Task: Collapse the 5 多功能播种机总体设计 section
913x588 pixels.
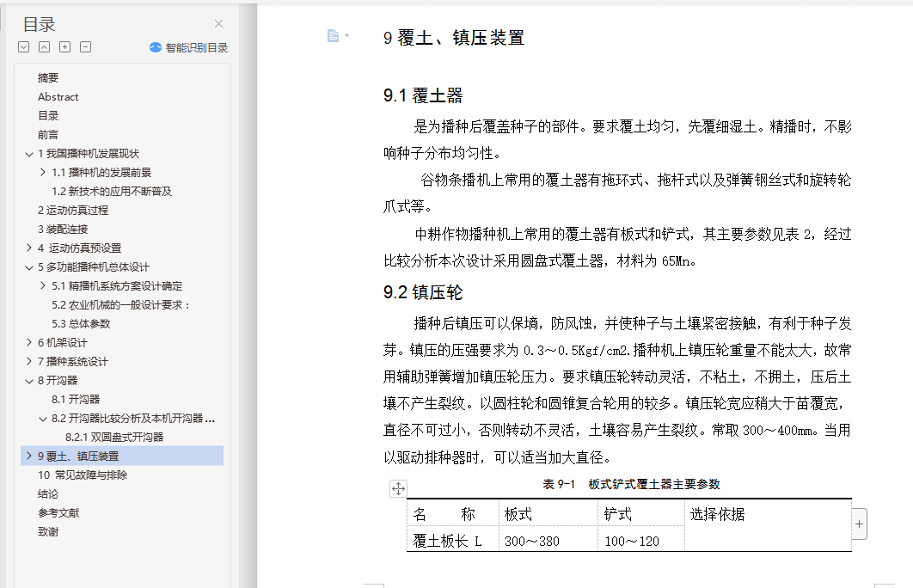Action: click(29, 267)
